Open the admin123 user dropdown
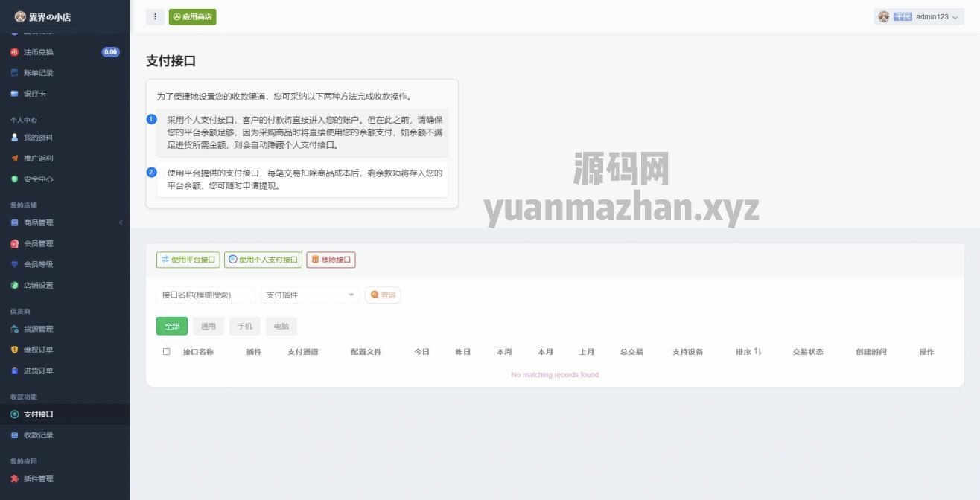This screenshot has width=980, height=500. [918, 16]
